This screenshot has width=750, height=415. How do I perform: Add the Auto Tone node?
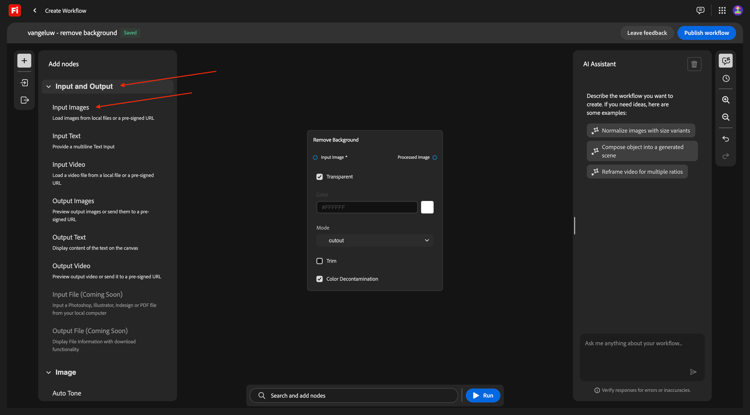click(66, 393)
